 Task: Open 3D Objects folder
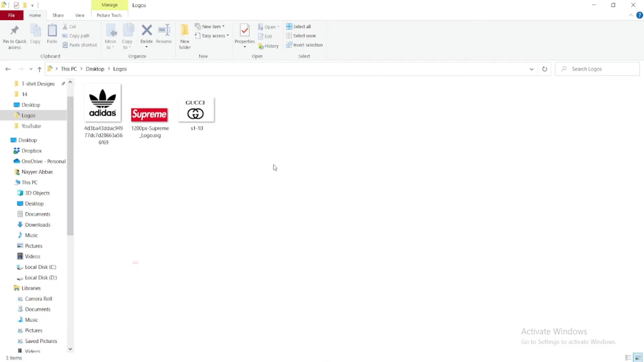(37, 193)
